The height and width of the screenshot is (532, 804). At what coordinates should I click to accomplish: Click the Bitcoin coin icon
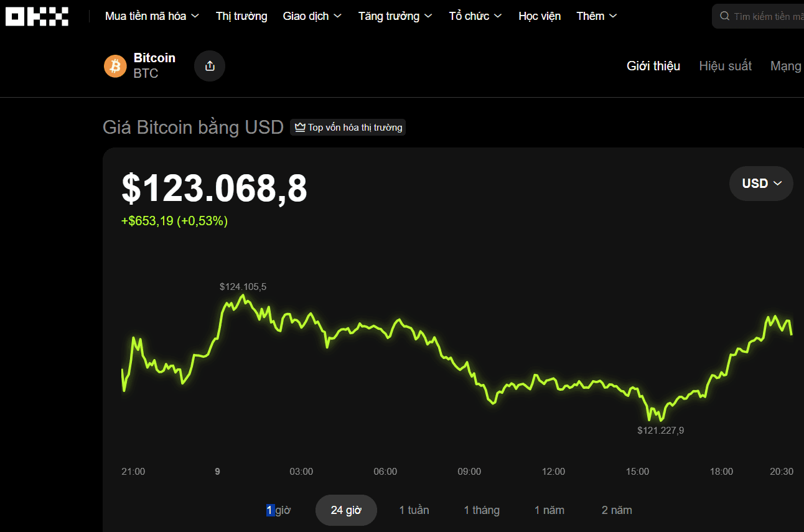tap(115, 65)
